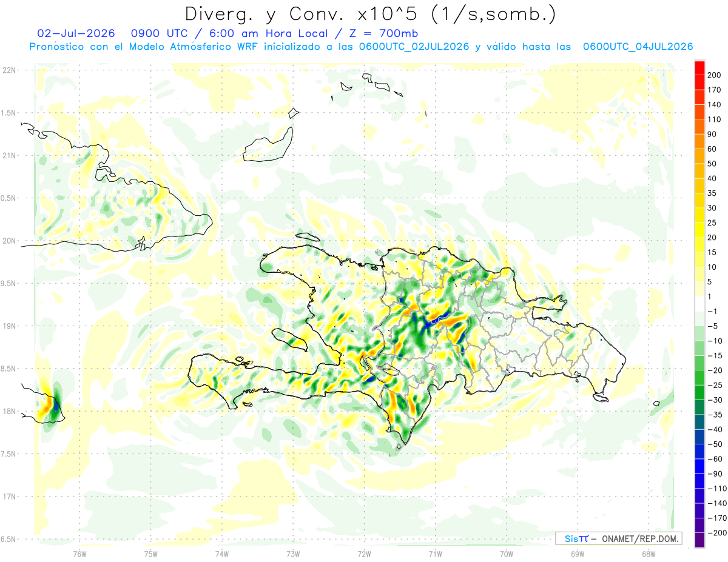Click the positive '90' color scale label

712,134
